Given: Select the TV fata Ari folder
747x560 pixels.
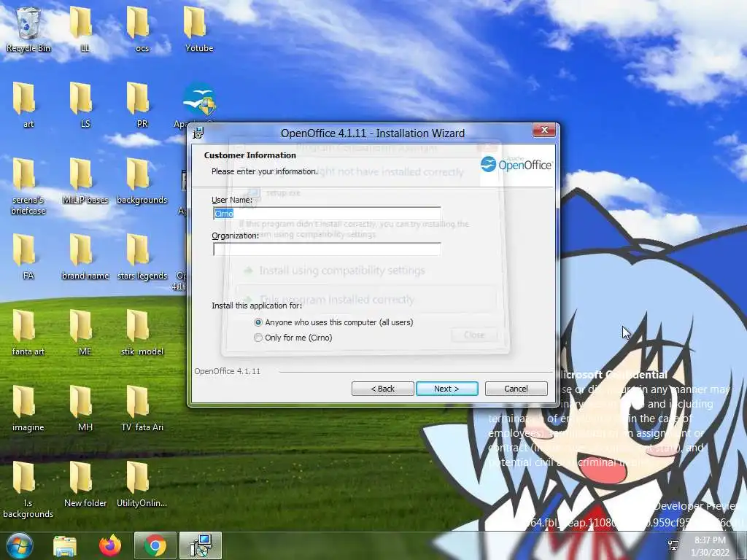Looking at the screenshot, I should click(x=142, y=408).
